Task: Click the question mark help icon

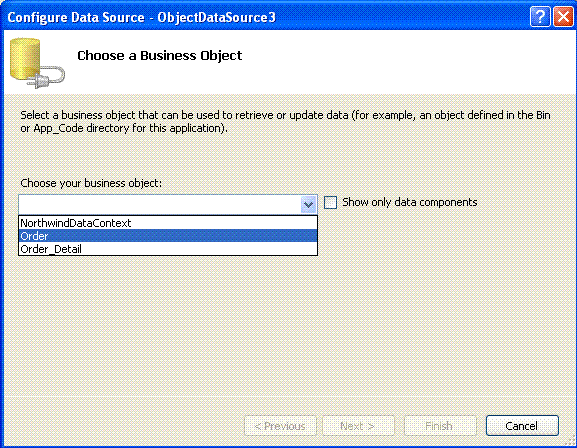Action: pos(540,17)
